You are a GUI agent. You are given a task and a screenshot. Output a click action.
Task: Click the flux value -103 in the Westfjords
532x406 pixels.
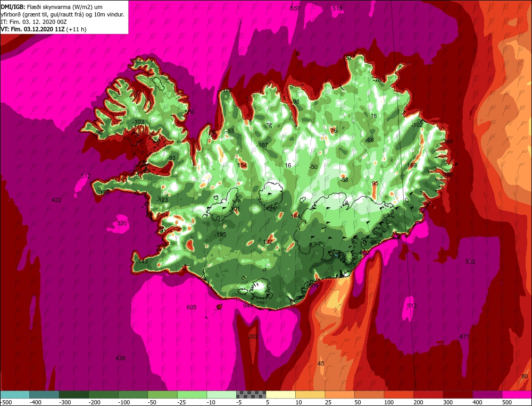point(138,122)
